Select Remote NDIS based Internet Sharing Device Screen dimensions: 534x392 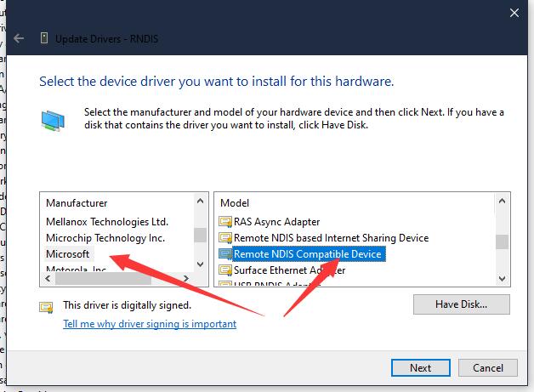click(x=331, y=238)
